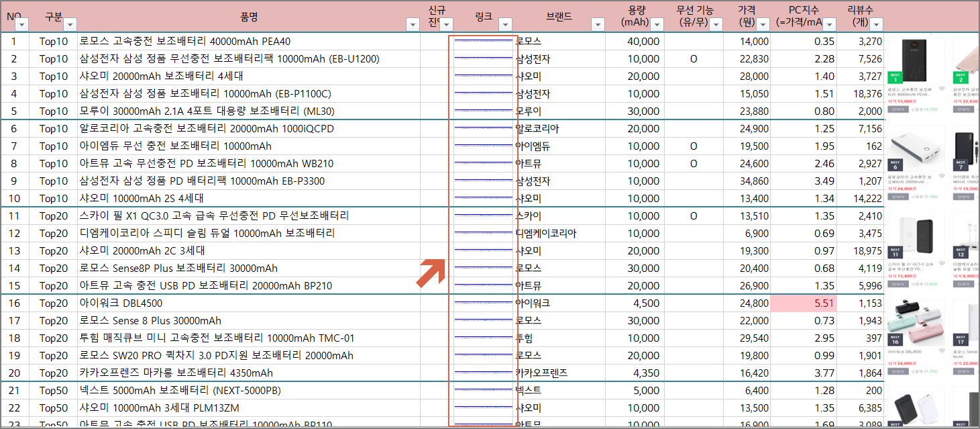
Task: Select the BEST 6 white power bank thumbnail
Action: 915,148
